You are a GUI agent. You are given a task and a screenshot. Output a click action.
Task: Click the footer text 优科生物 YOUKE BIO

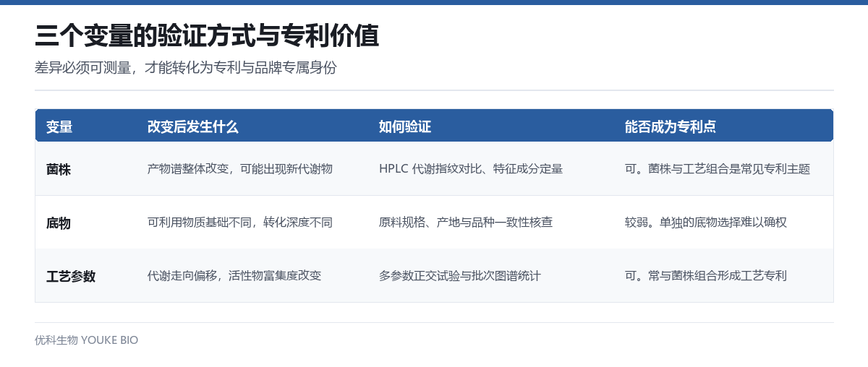[x=87, y=340]
